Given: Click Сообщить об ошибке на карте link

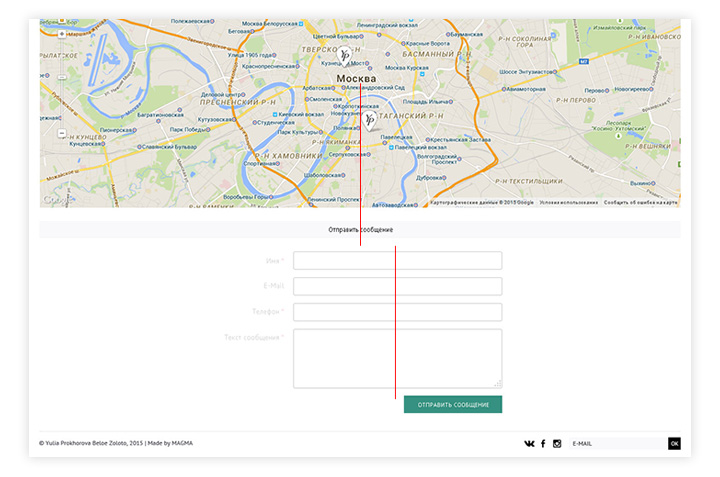Looking at the screenshot, I should [x=641, y=202].
